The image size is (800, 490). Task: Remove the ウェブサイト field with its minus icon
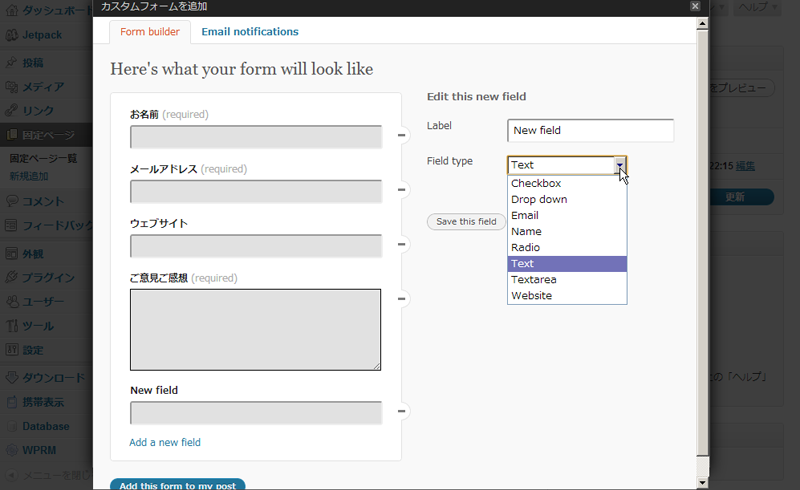(x=402, y=244)
